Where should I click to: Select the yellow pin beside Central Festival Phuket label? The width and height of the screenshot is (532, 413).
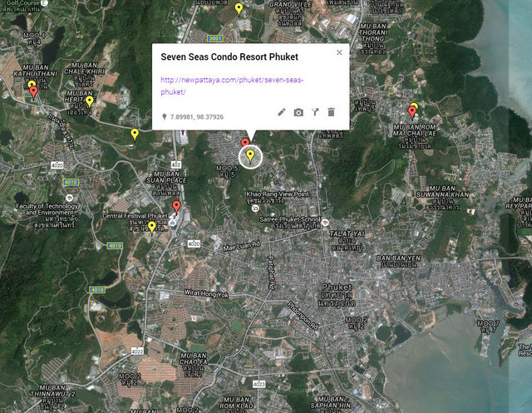coord(151,227)
